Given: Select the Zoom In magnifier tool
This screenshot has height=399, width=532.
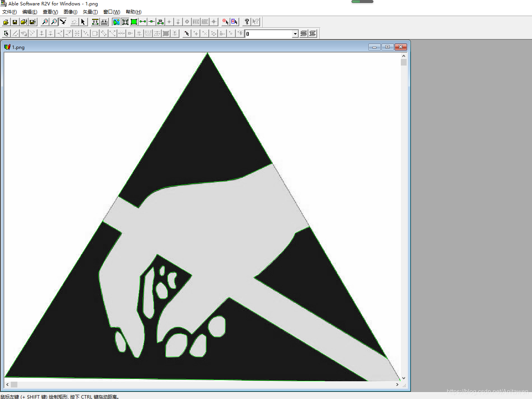Looking at the screenshot, I should click(45, 22).
